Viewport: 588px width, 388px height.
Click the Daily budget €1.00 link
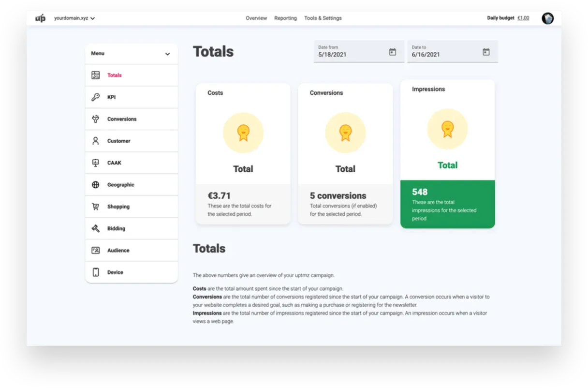523,18
